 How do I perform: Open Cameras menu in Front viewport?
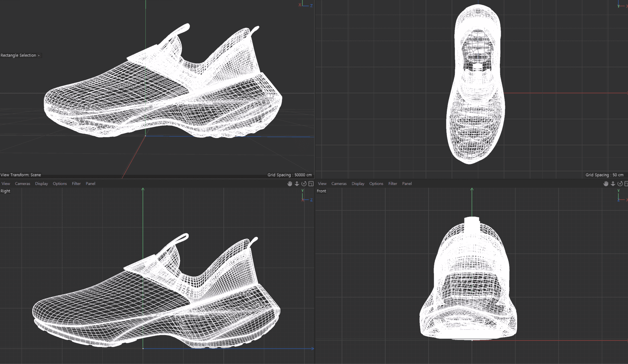(x=339, y=184)
